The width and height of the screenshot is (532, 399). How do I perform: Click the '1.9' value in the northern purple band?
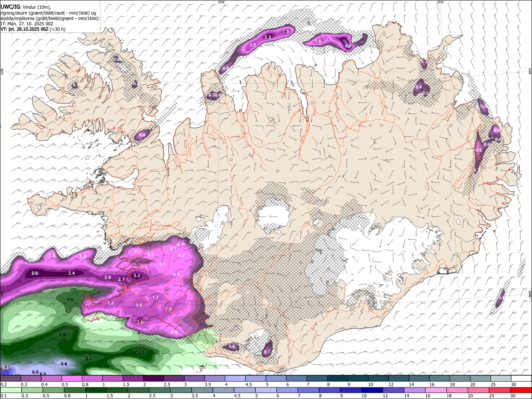click(x=286, y=32)
